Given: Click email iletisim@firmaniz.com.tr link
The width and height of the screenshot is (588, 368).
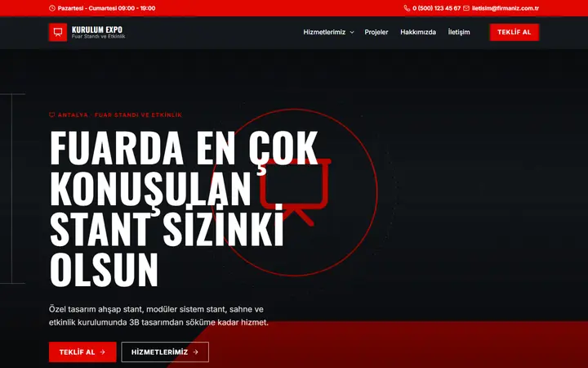Looking at the screenshot, I should (x=506, y=8).
